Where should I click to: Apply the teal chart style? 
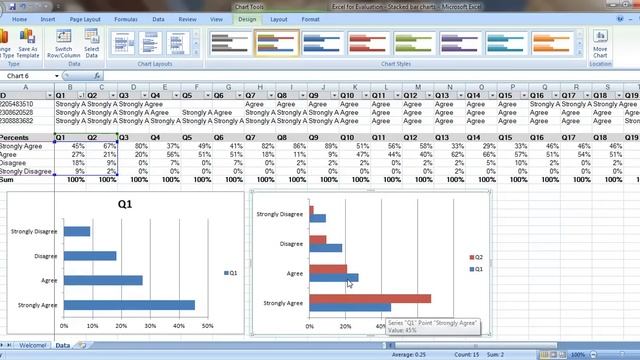[x=506, y=43]
